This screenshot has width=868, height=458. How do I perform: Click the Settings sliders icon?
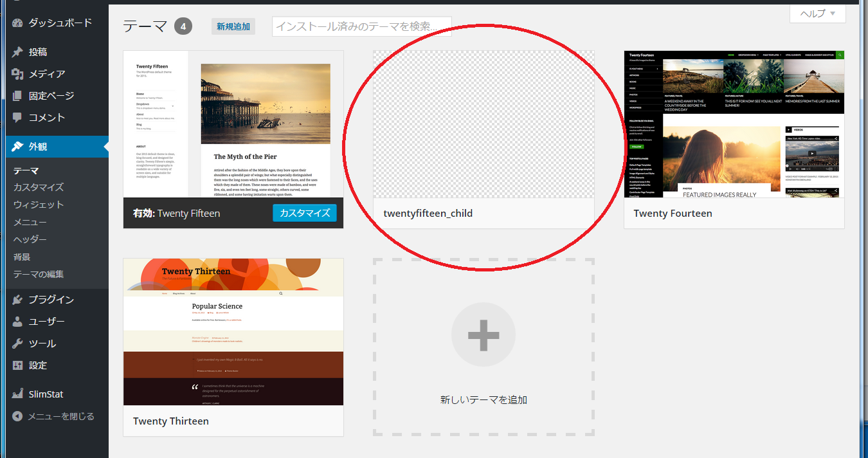pyautogui.click(x=17, y=365)
